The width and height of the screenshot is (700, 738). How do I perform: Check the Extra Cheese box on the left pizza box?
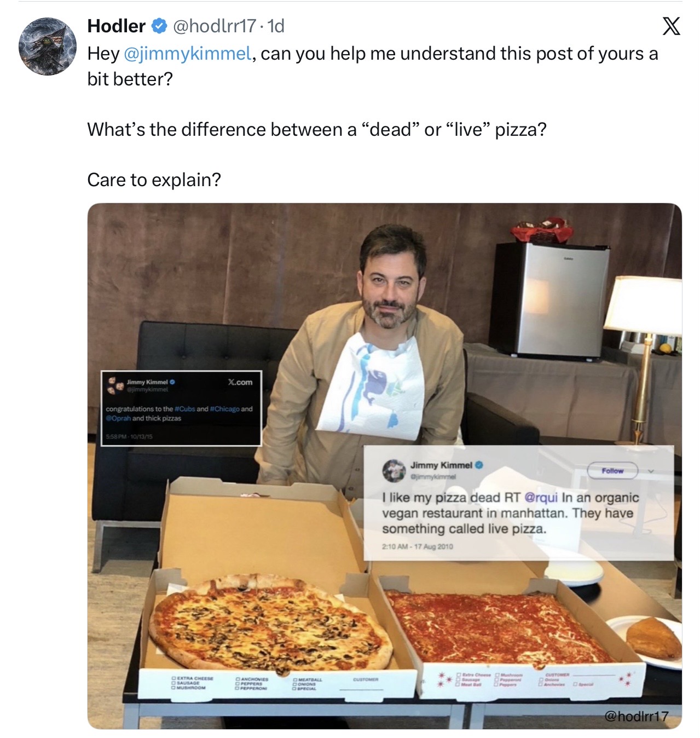click(173, 678)
